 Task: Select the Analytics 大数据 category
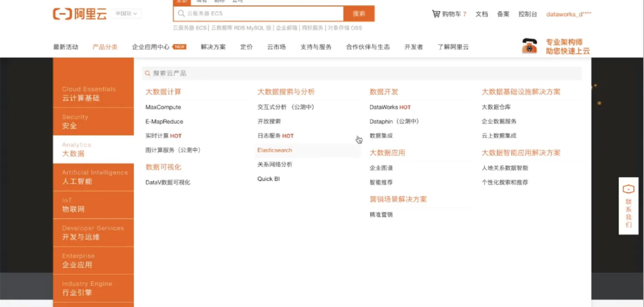point(93,149)
